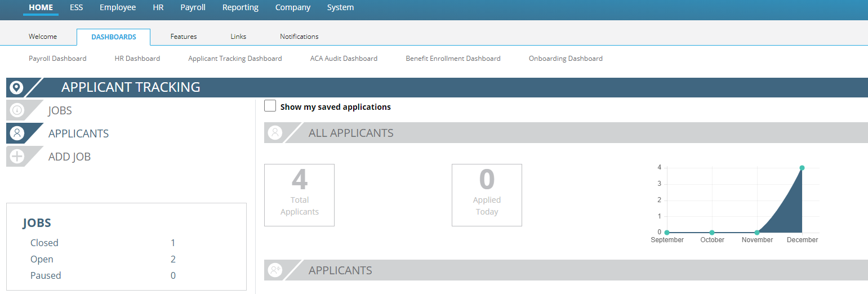Open the HR Dashboard link

pyautogui.click(x=137, y=59)
